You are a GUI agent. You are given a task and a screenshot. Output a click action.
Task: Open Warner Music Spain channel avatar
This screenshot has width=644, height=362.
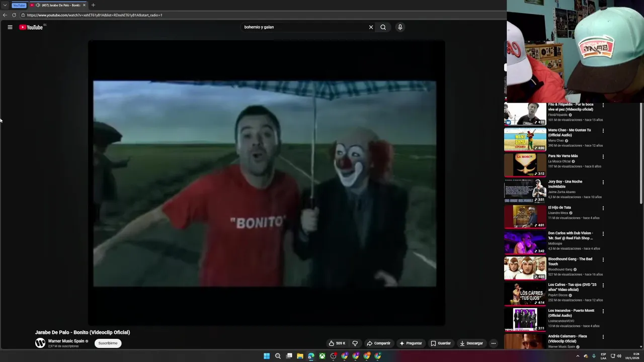[x=40, y=343]
